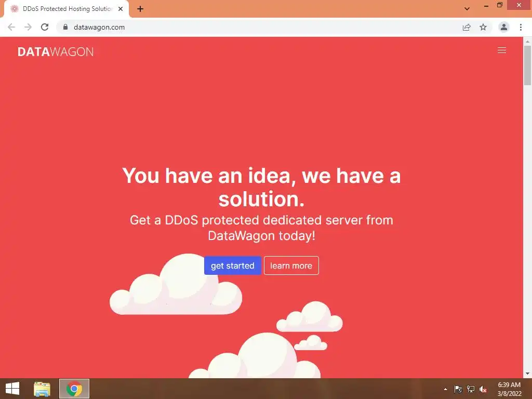532x399 pixels.
Task: Click the get started button
Action: [x=232, y=265]
